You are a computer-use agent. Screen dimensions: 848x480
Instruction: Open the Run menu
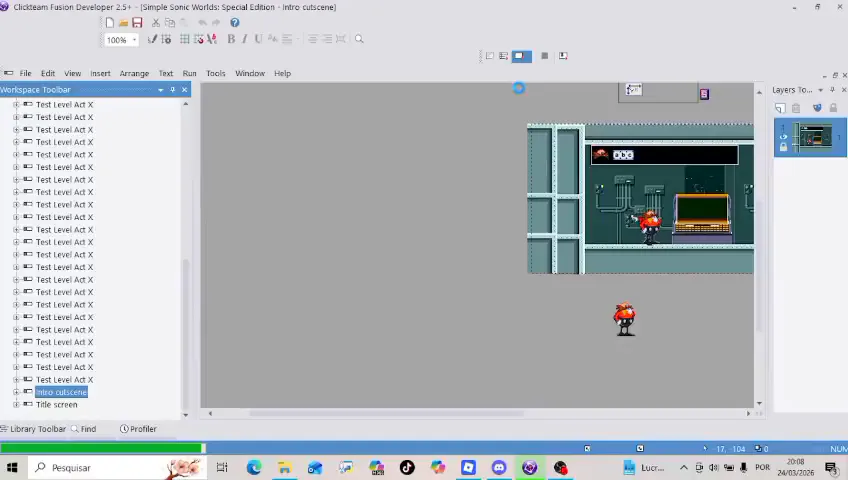click(189, 74)
